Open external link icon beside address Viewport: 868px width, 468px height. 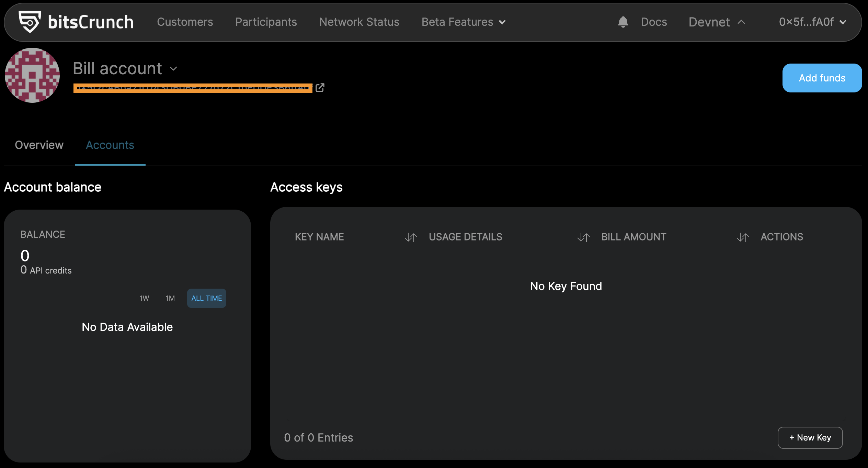pos(320,88)
